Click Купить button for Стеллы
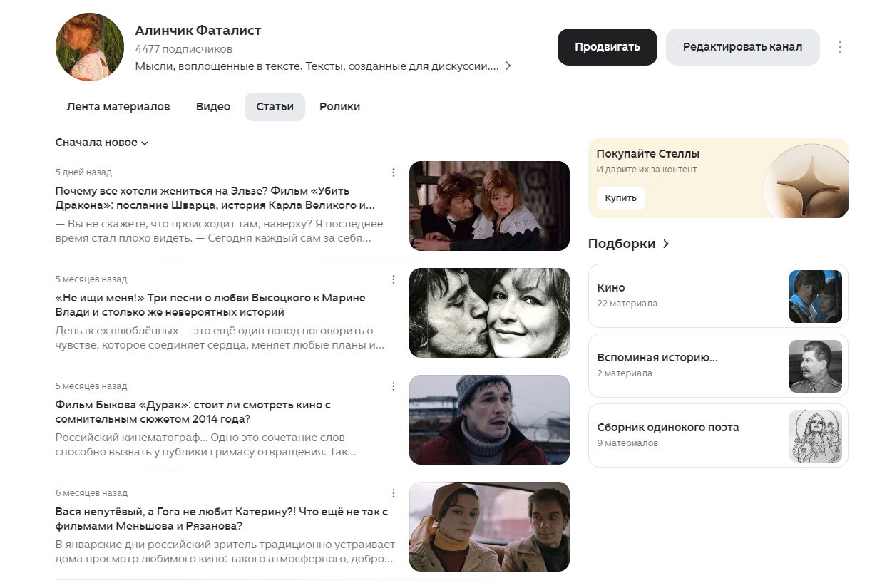 (620, 198)
